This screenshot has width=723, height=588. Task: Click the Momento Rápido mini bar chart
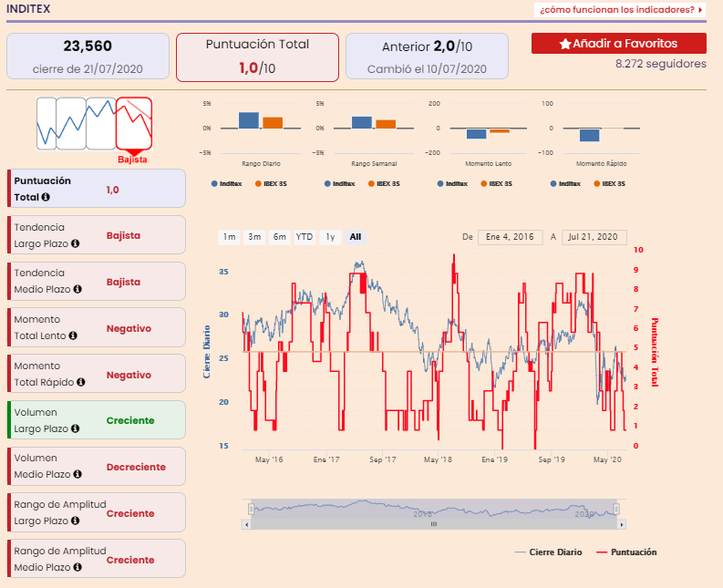tap(601, 129)
